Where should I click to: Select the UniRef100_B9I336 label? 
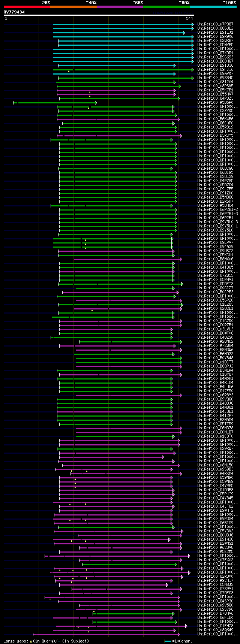(x=215, y=65)
